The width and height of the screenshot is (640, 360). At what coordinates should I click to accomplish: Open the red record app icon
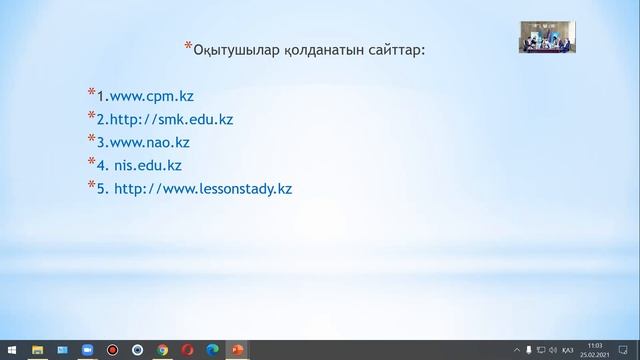pos(112,350)
